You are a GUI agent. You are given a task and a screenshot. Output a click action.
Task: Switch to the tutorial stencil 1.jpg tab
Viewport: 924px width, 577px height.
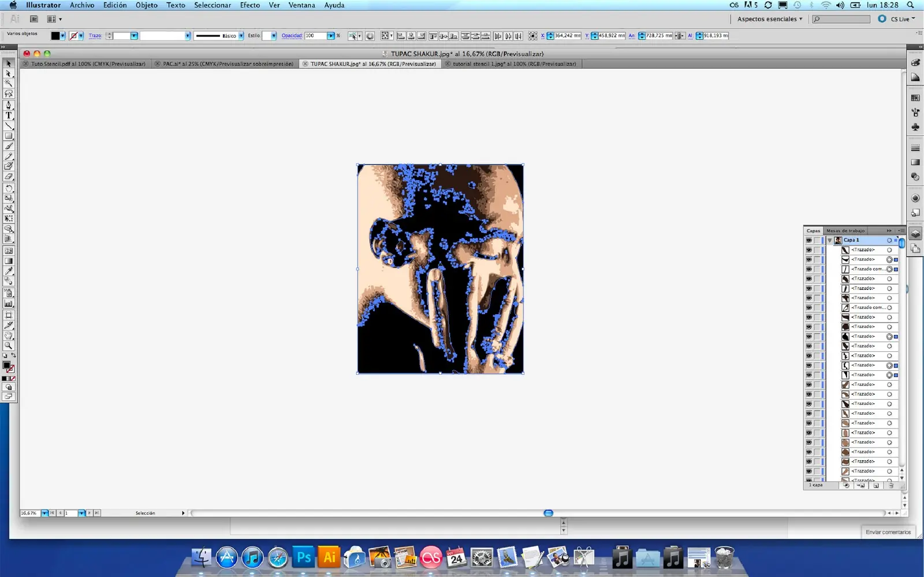point(514,64)
